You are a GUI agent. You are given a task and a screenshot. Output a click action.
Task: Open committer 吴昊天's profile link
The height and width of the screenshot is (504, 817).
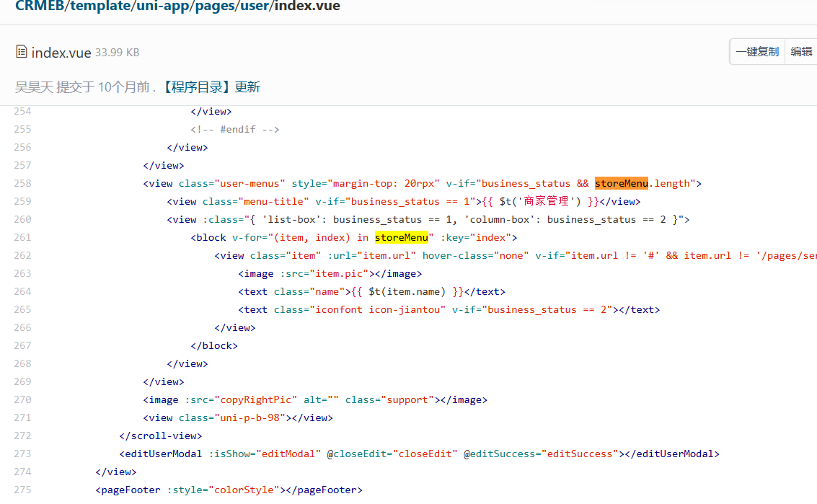pos(32,86)
